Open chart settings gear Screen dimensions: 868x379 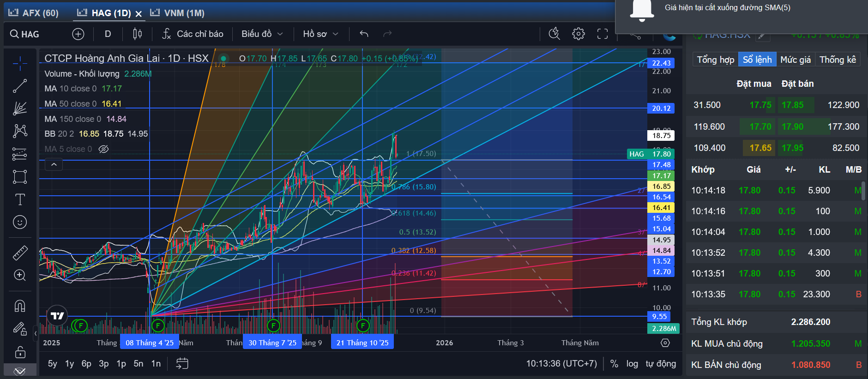point(579,34)
